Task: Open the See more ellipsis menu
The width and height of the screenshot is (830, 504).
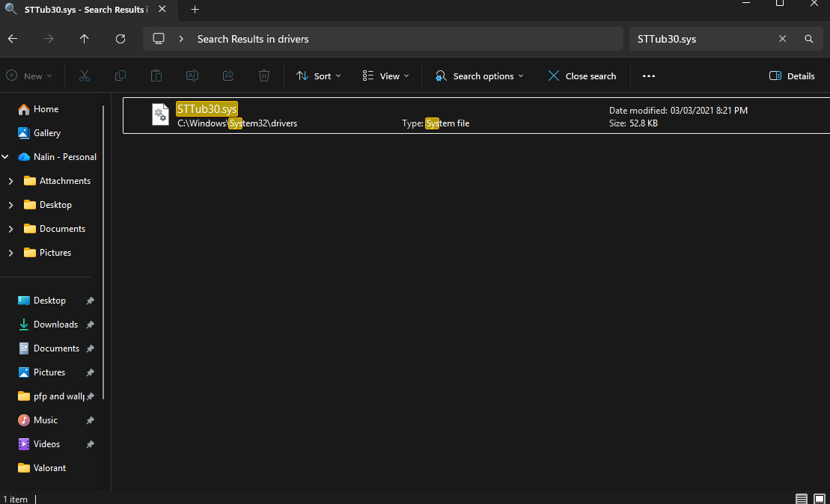Action: coord(648,76)
